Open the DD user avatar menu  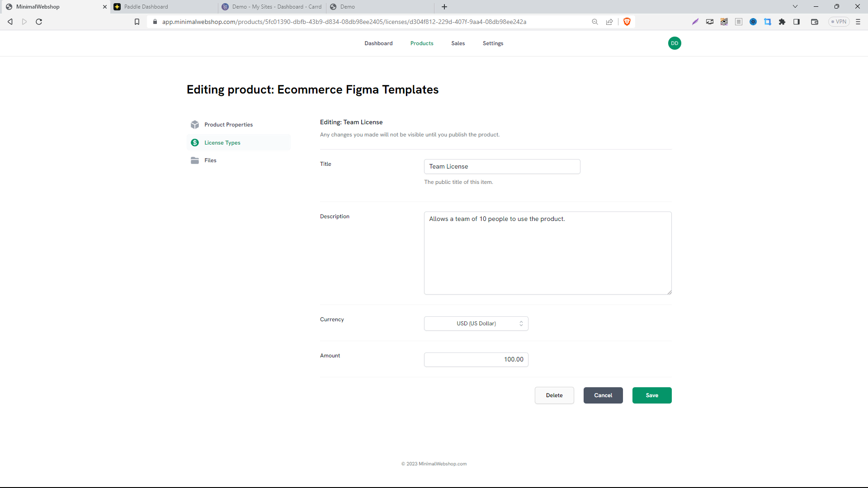click(675, 43)
